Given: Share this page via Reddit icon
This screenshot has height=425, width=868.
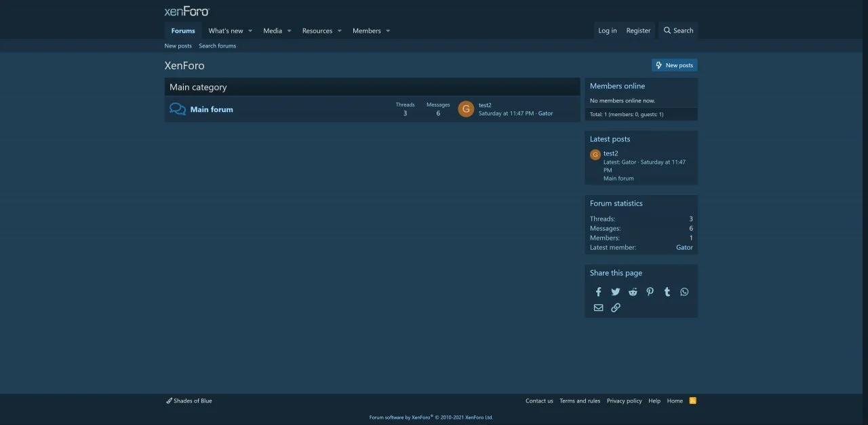Looking at the screenshot, I should 633,292.
